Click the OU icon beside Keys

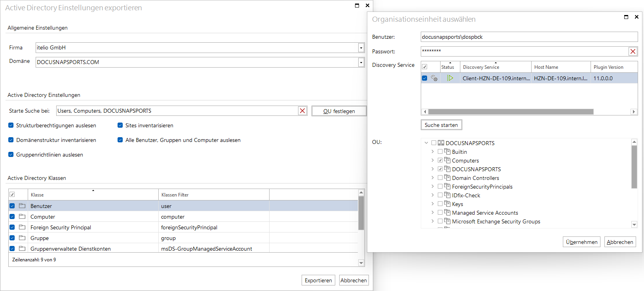pyautogui.click(x=447, y=204)
